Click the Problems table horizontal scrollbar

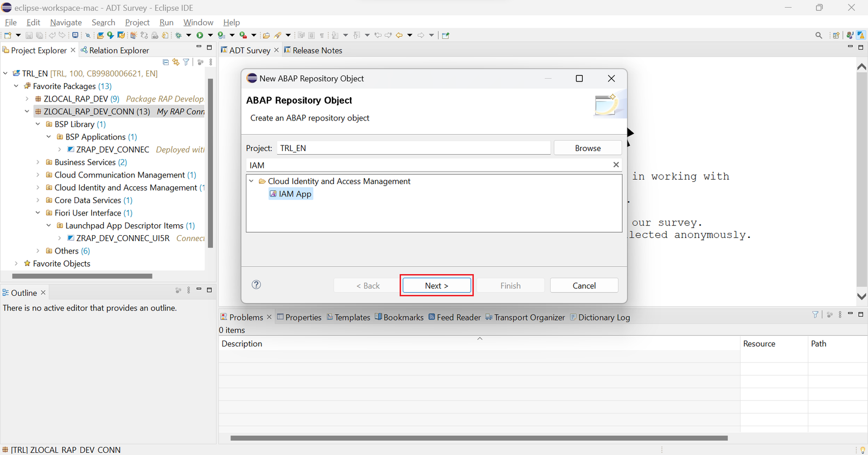tap(479, 438)
